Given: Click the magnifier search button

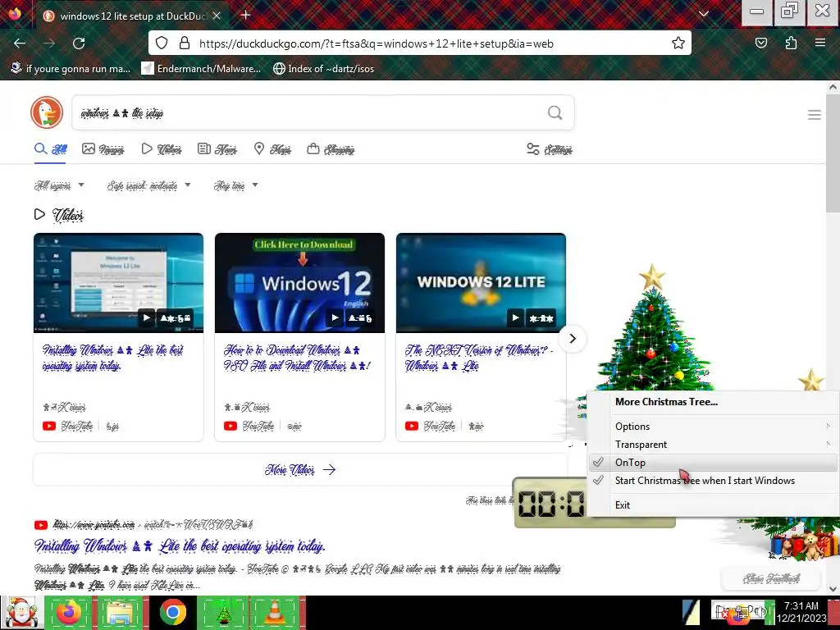Looking at the screenshot, I should pos(555,112).
